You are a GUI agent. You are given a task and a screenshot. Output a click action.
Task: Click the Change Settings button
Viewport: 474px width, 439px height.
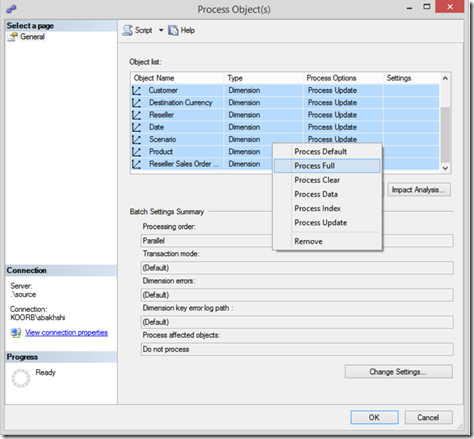tap(399, 372)
